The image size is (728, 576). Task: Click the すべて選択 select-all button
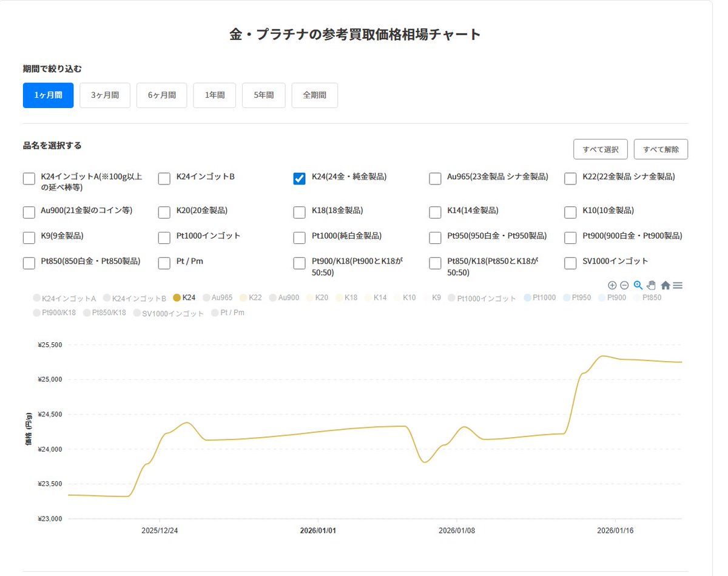tap(600, 149)
